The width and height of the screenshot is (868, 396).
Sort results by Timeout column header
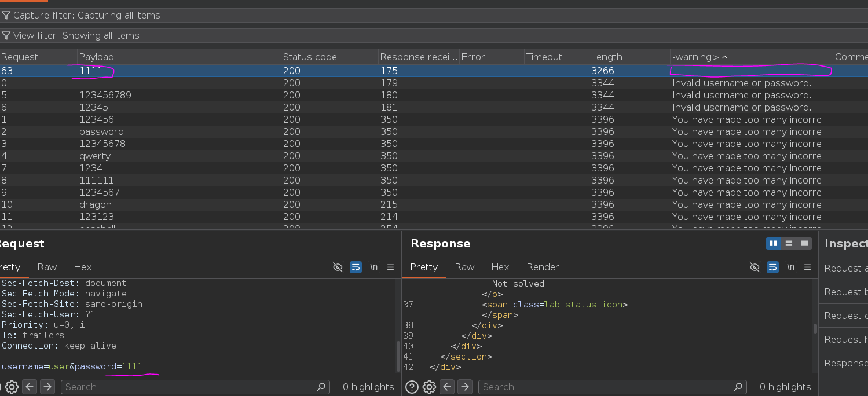(556, 57)
